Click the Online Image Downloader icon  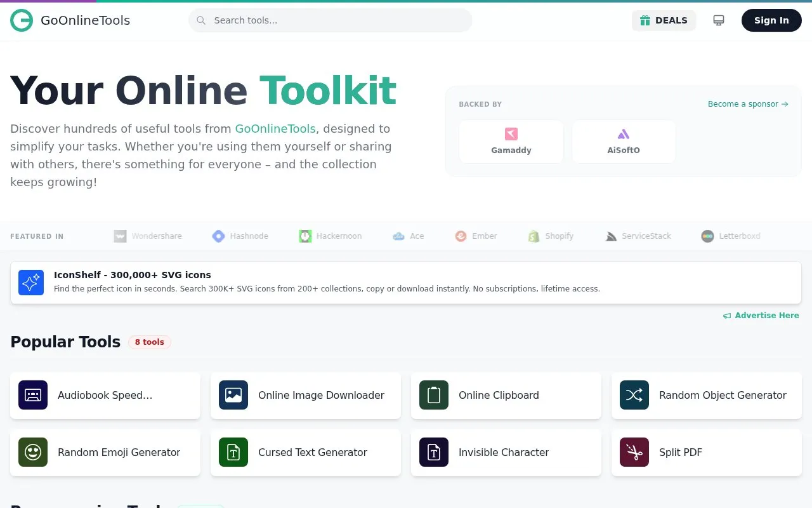click(x=233, y=395)
